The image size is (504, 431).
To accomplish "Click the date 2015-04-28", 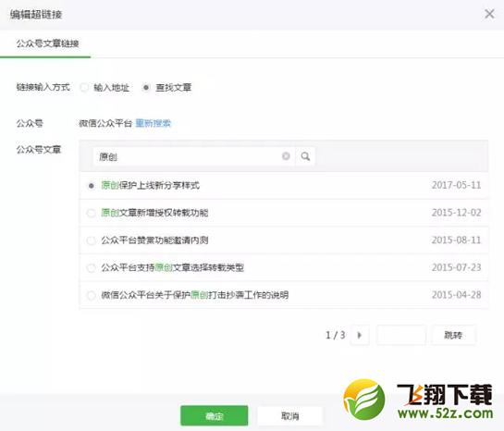I will (457, 294).
